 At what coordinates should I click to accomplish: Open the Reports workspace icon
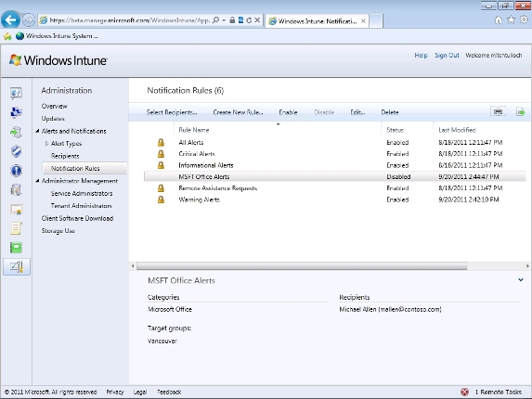16,248
